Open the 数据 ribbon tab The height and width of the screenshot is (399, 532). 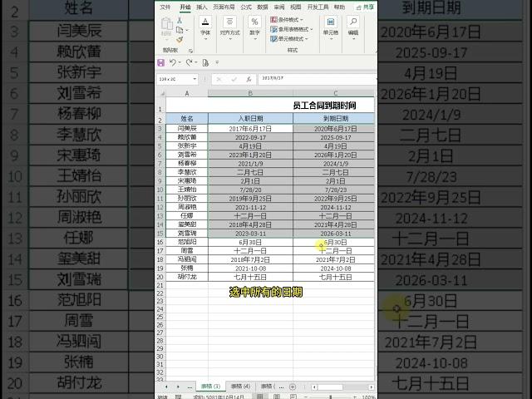[x=263, y=7]
